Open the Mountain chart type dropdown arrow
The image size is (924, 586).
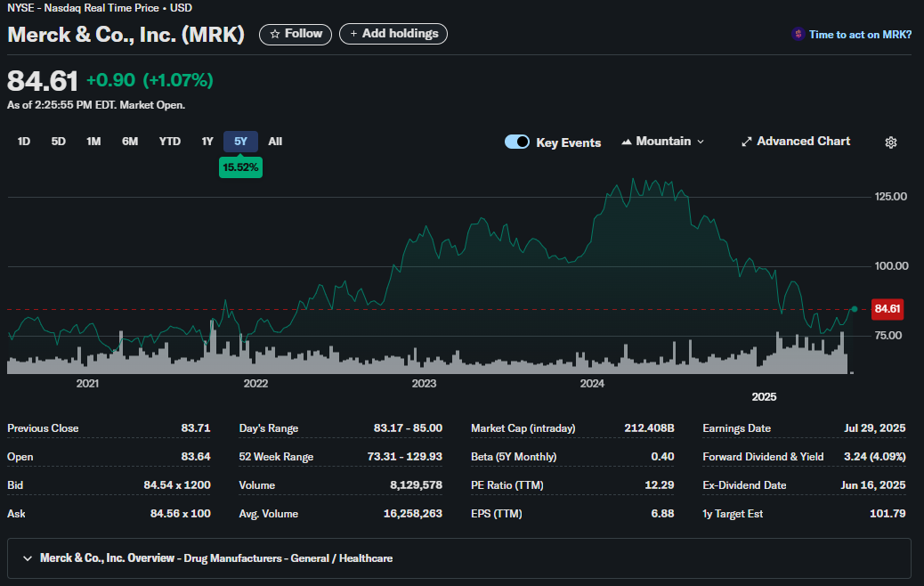tap(701, 142)
